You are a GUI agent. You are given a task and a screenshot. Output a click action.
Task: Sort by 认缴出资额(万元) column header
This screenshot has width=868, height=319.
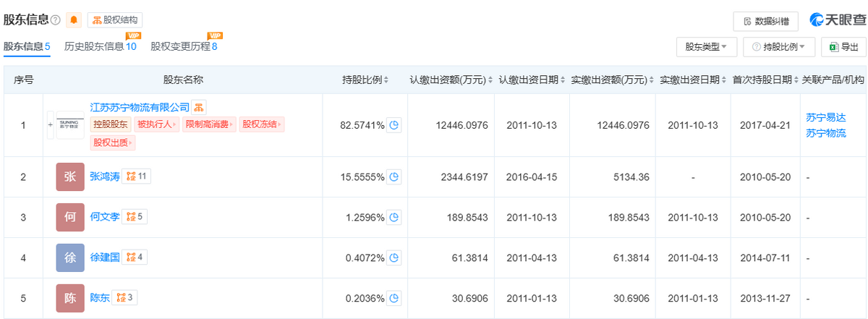coord(451,80)
